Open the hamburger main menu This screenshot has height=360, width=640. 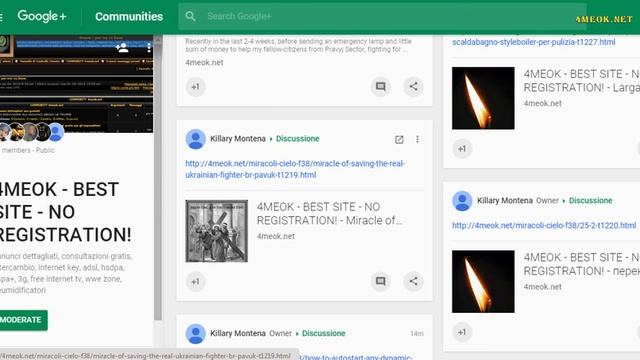tap(1, 16)
